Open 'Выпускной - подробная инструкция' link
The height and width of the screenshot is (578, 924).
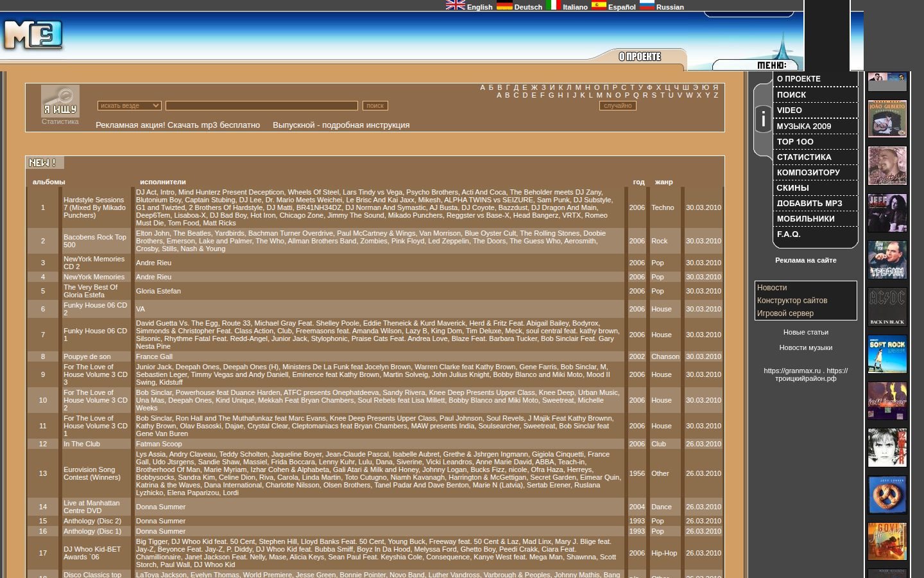(x=341, y=125)
